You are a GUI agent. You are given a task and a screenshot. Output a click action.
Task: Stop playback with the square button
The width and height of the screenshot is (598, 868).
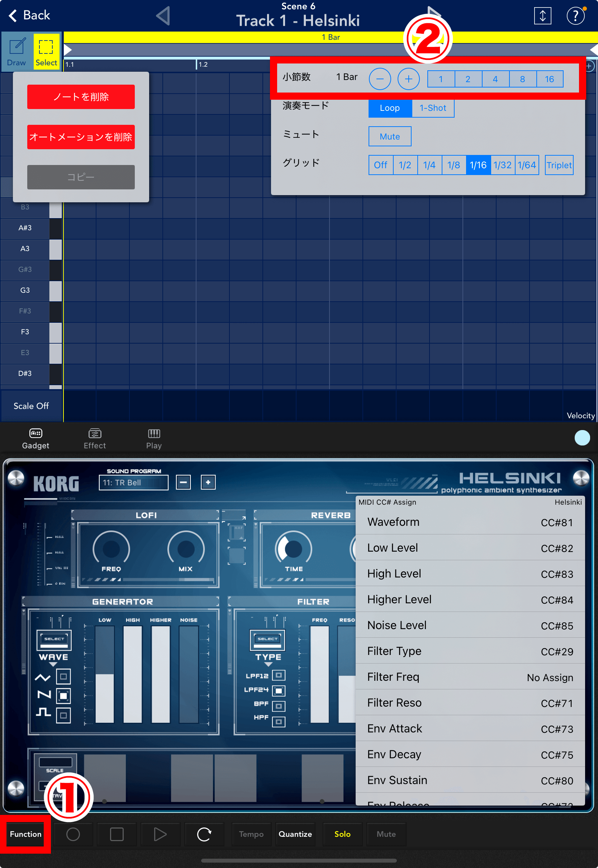click(x=117, y=834)
